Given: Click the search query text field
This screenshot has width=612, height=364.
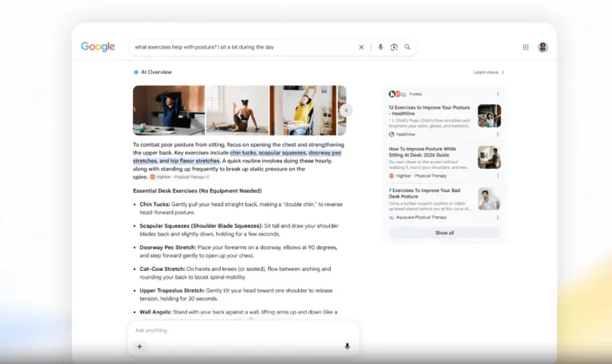Looking at the screenshot, I should point(243,47).
